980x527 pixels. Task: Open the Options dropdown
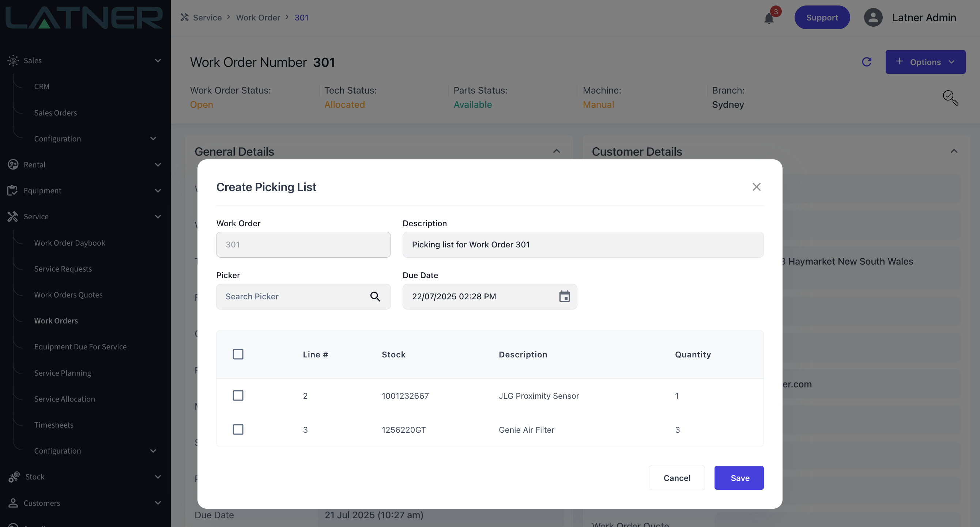[x=925, y=62]
